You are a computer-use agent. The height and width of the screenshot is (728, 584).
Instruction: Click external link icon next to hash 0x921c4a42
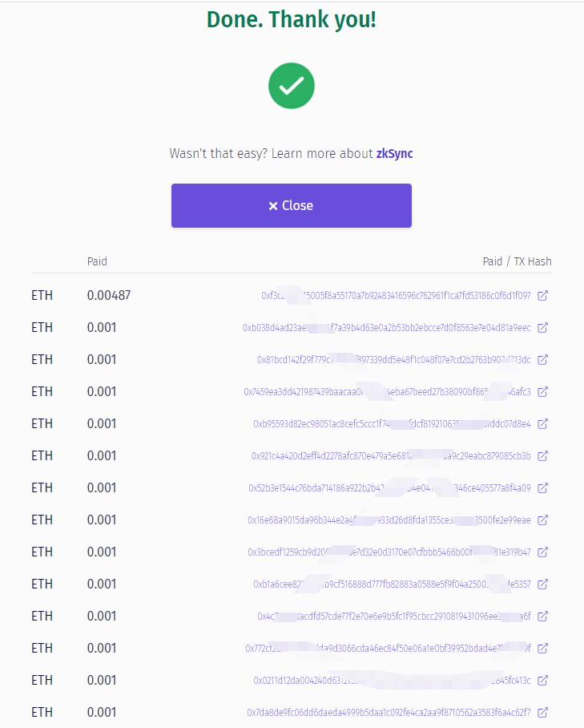click(x=542, y=456)
